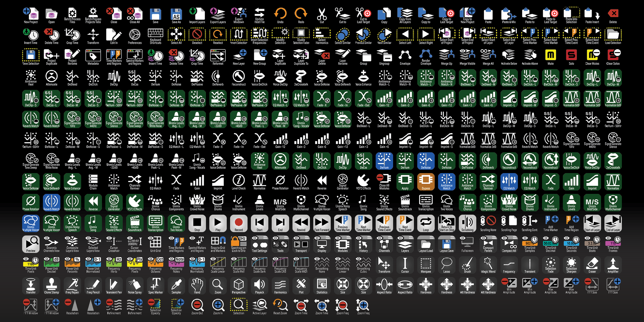Choose the Copy to New Project icon

[x=467, y=15]
